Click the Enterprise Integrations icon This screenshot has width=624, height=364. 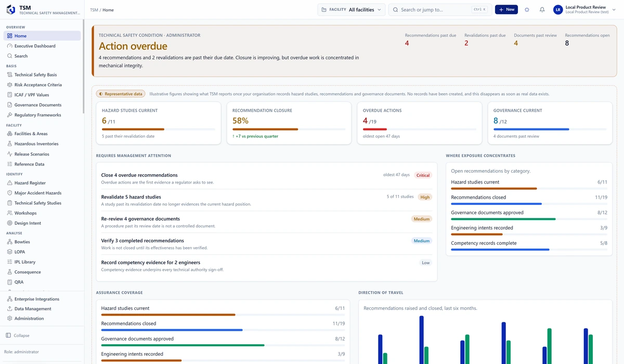pyautogui.click(x=9, y=299)
